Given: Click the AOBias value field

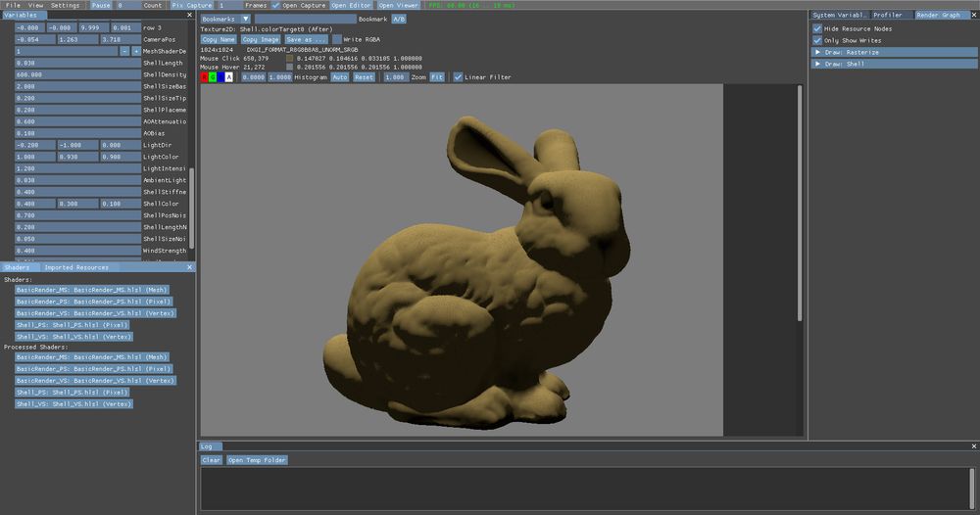Looking at the screenshot, I should (x=77, y=133).
